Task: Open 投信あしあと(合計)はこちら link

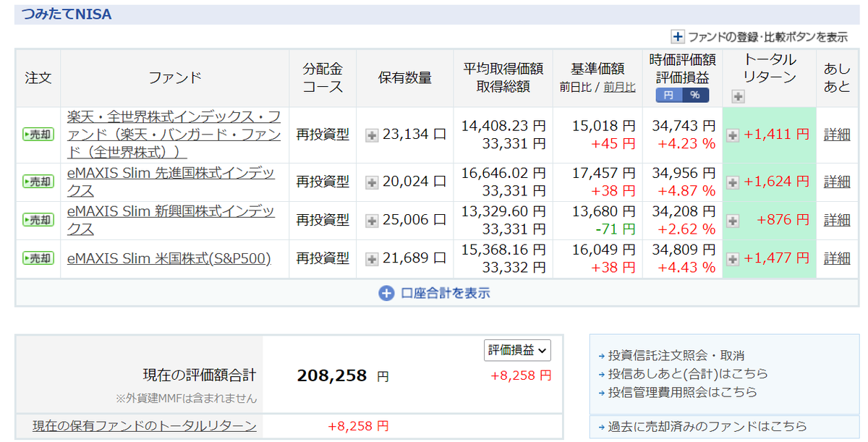Action: tap(688, 374)
